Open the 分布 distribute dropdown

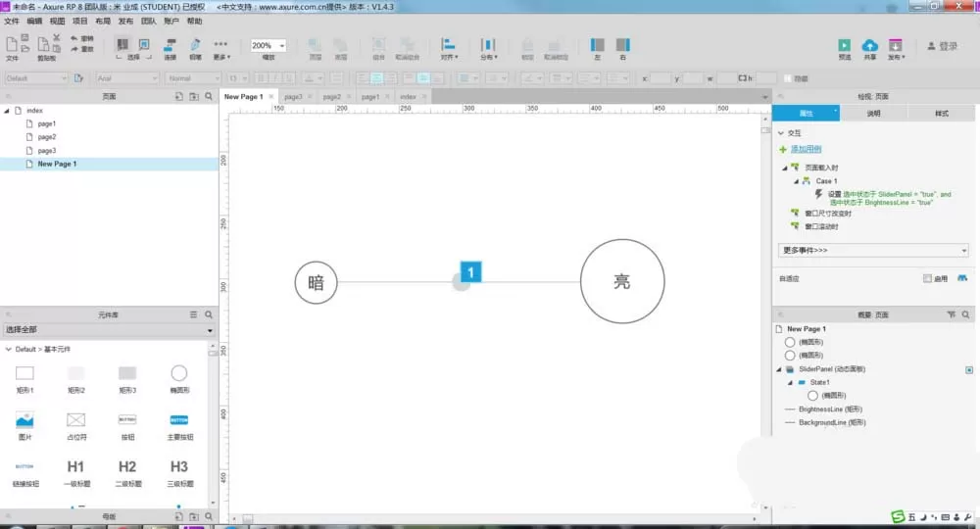(x=488, y=48)
